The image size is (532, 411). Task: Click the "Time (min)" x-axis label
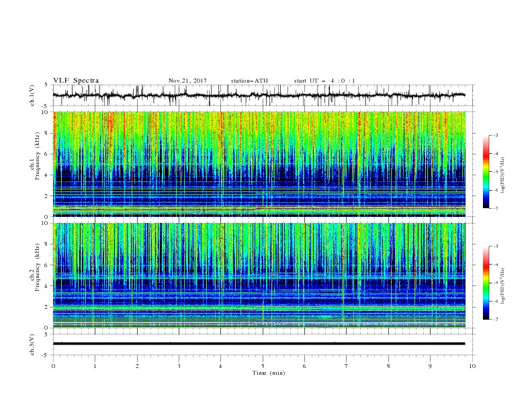[269, 373]
